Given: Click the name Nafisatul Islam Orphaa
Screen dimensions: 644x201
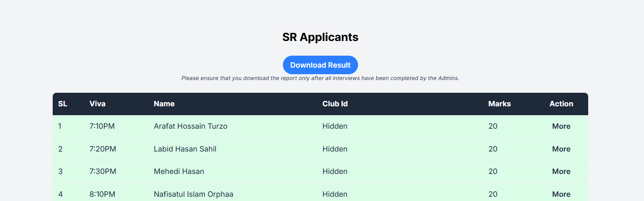Looking at the screenshot, I should coord(193,194).
